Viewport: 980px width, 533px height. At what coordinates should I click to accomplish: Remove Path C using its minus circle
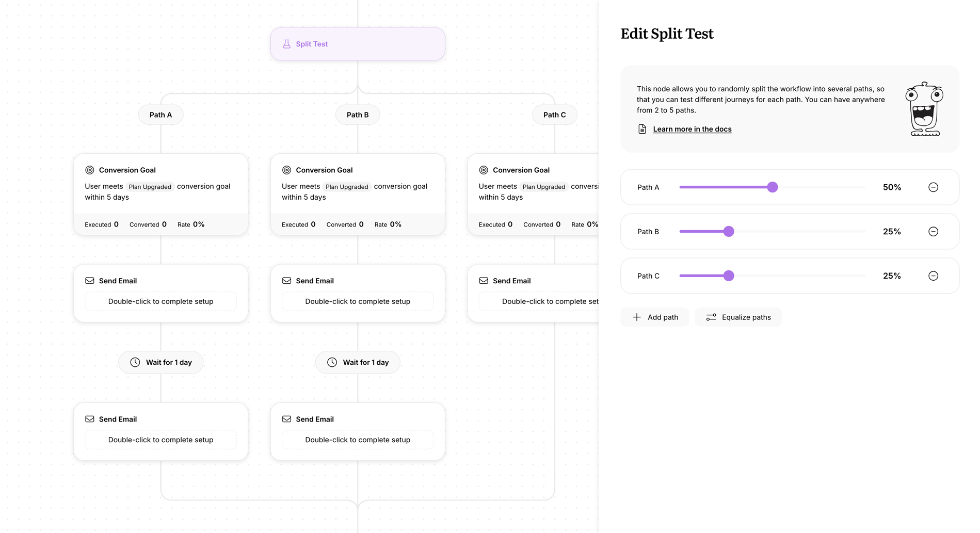click(x=933, y=276)
